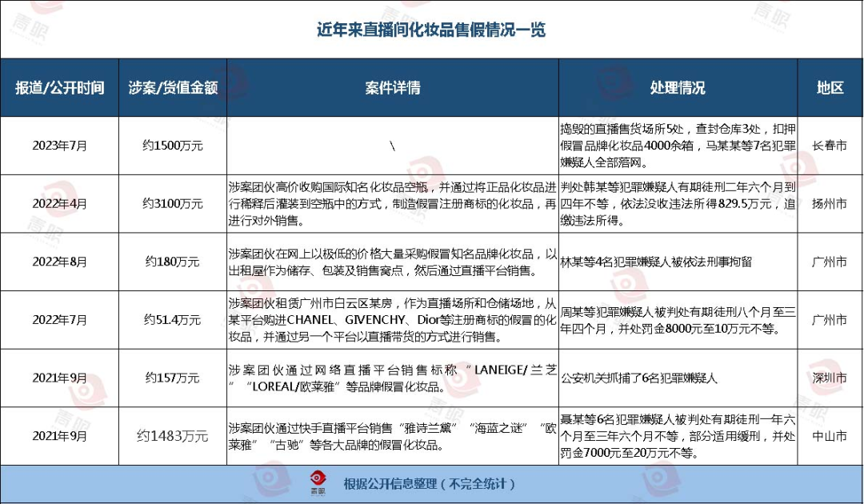The image size is (864, 504).
Task: Select the 深圳市 region cell
Action: [x=830, y=378]
